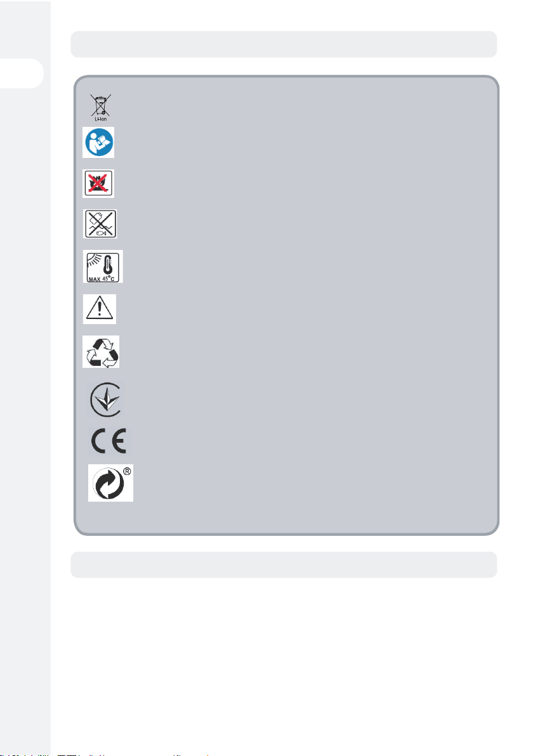Click the cut-off text at page bottom
Image resolution: width=533 pixels, height=756 pixels.
point(105,754)
